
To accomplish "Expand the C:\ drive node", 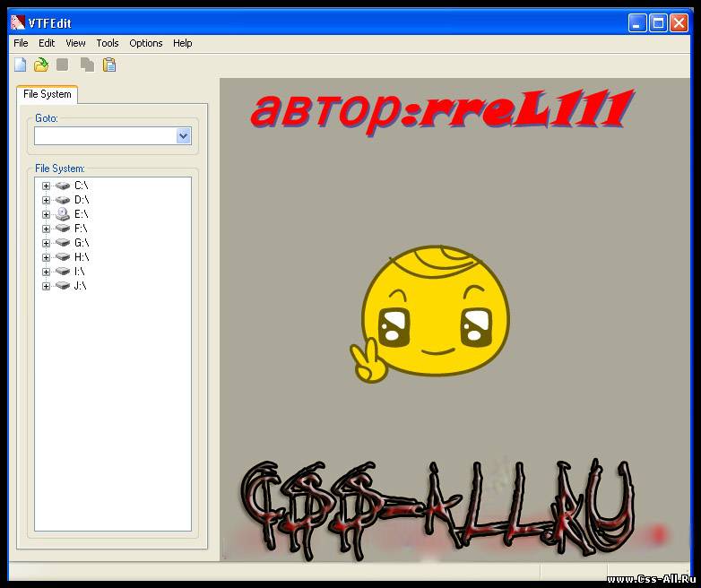I will (46, 186).
